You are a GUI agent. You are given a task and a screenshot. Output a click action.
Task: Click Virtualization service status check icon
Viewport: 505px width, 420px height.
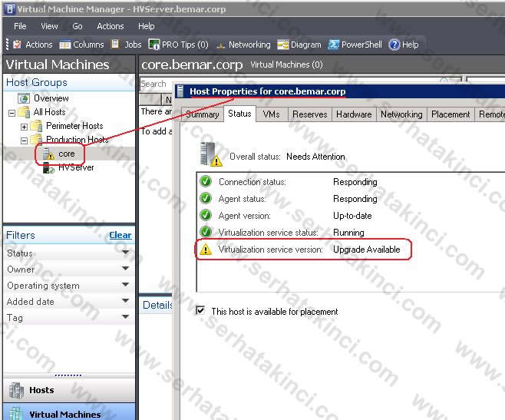pos(206,232)
